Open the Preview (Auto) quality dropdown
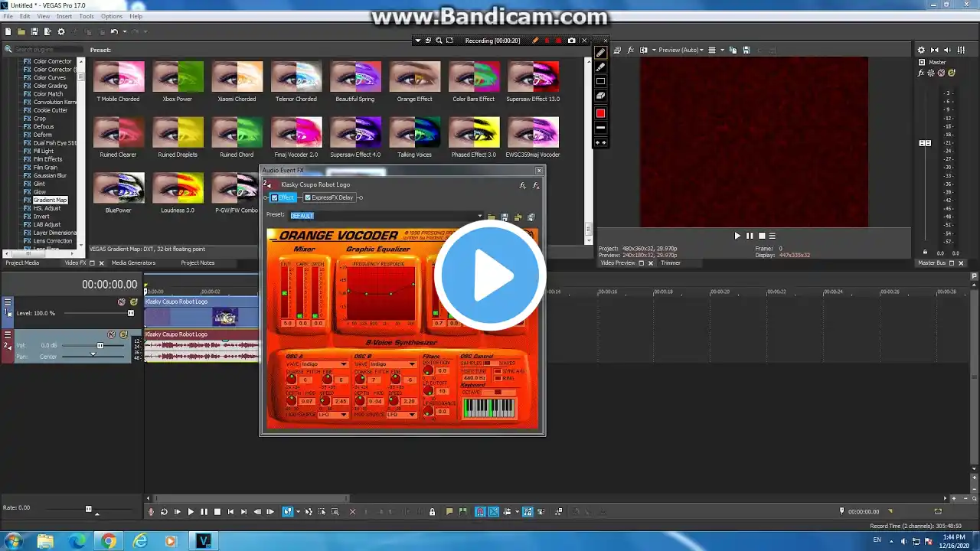 click(x=680, y=50)
